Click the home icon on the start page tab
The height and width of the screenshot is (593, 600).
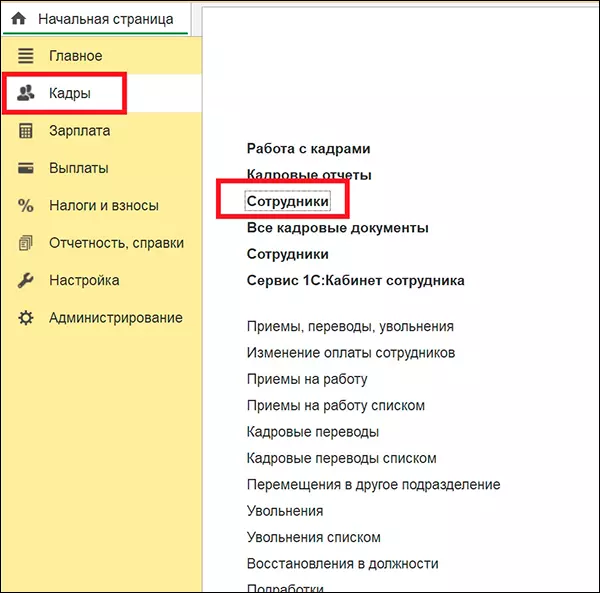pyautogui.click(x=18, y=19)
